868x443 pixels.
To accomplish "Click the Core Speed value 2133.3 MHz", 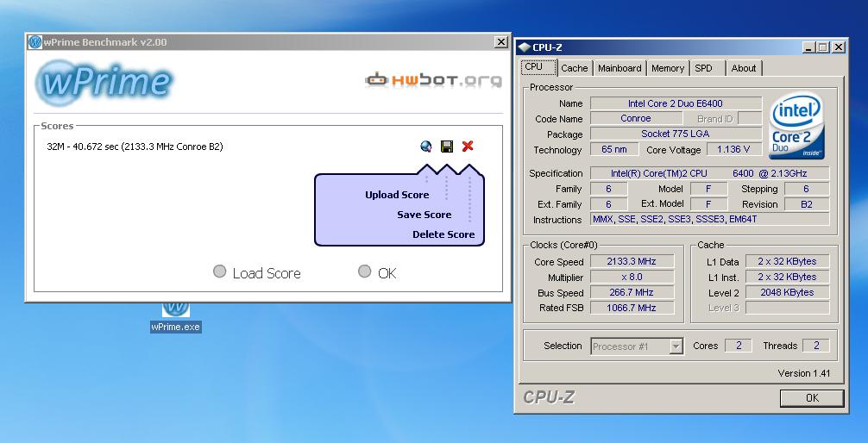I will (632, 262).
